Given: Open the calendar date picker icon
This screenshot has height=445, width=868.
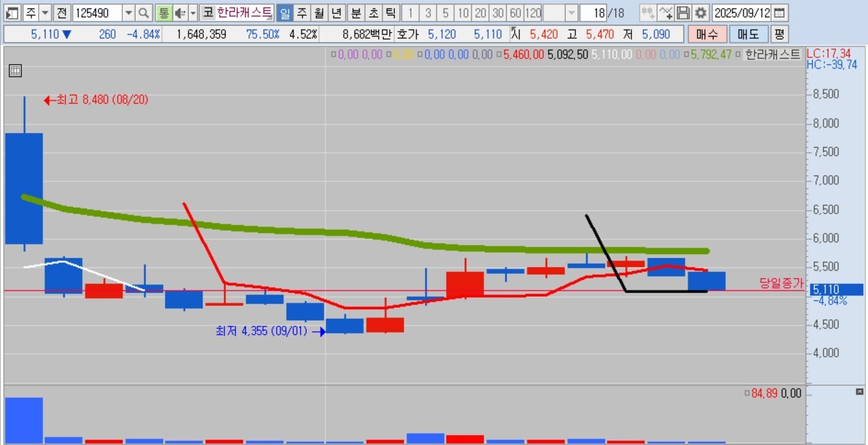Looking at the screenshot, I should pos(779,13).
